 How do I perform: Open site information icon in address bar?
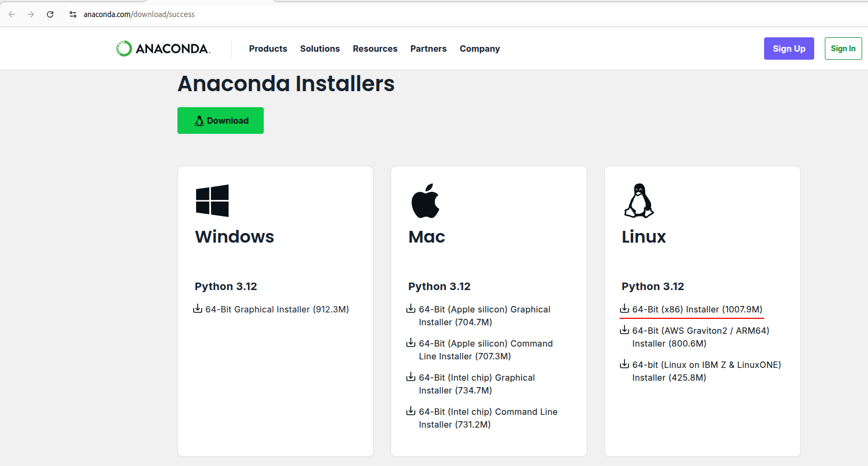73,14
